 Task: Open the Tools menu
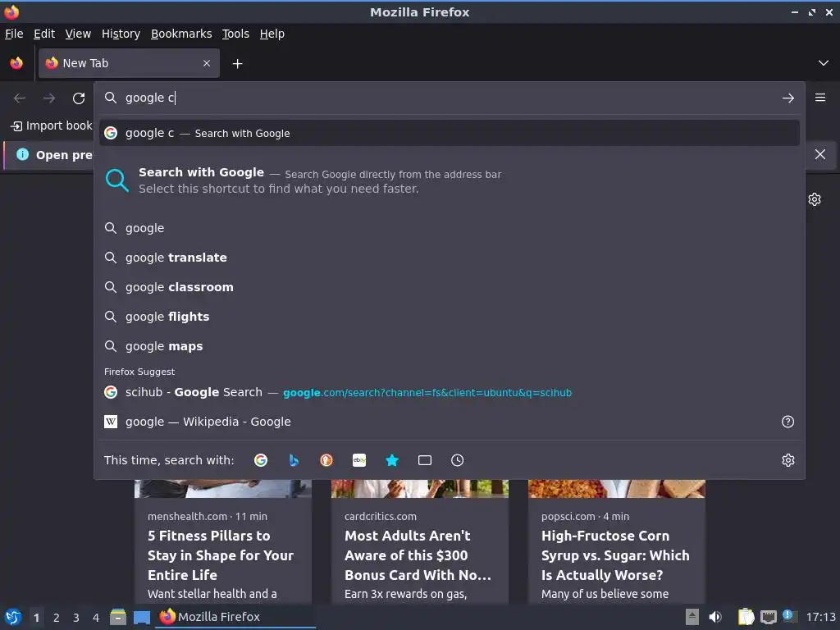[235, 34]
